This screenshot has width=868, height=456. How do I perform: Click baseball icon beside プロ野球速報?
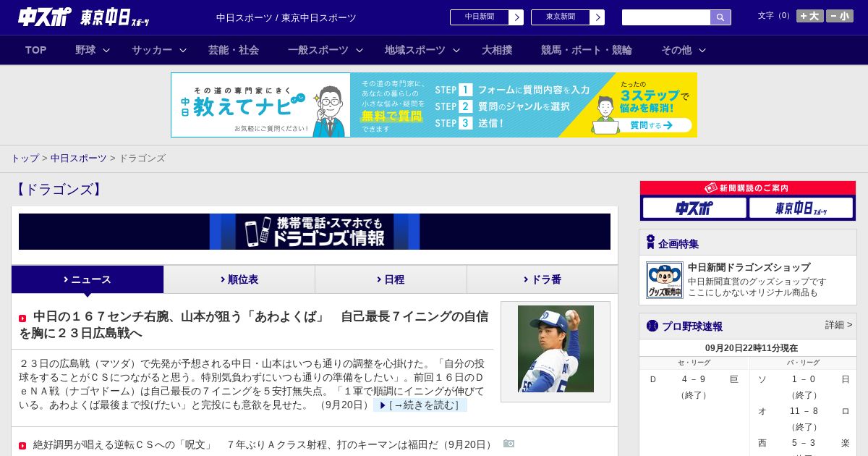[652, 326]
